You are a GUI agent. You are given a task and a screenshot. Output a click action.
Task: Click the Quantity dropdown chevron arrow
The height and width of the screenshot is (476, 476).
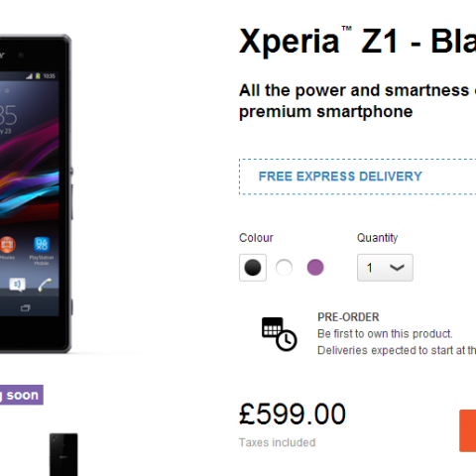pos(397,268)
